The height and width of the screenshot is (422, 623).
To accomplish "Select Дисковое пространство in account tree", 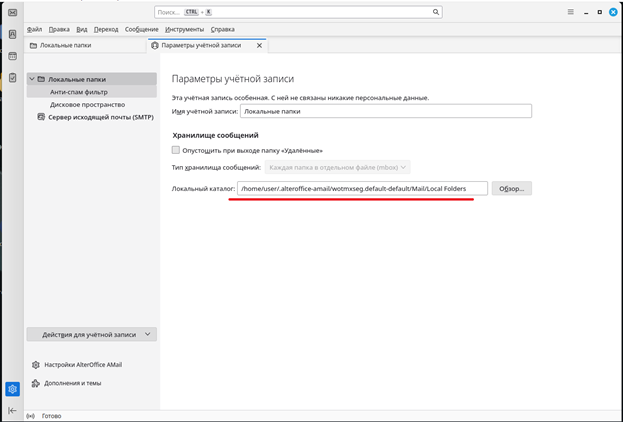I will pos(87,104).
